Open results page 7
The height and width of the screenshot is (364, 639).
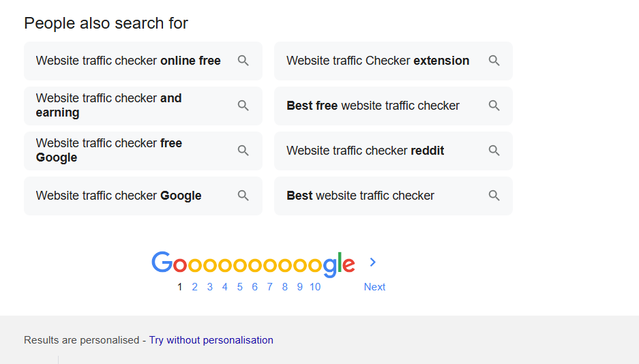click(270, 287)
